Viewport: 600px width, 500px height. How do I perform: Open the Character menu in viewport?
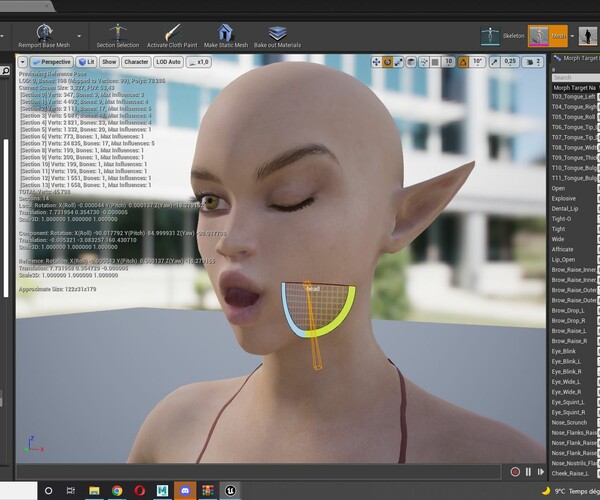(136, 62)
